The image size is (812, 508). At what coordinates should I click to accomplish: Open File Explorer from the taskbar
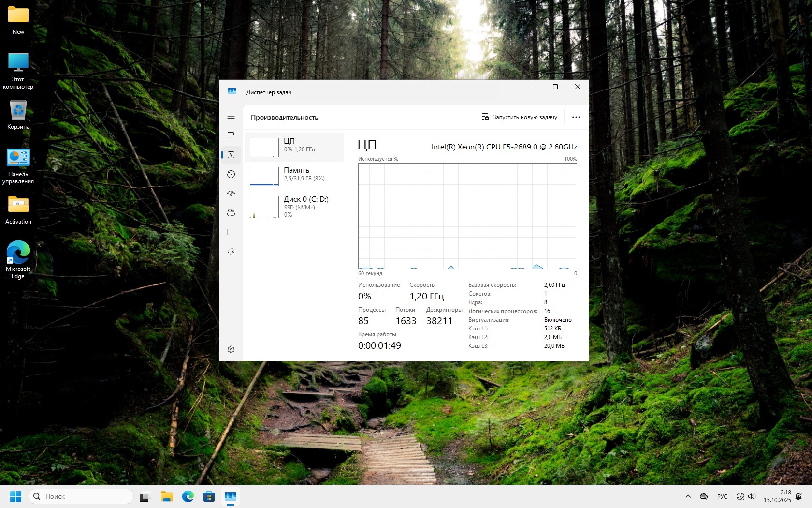click(x=166, y=496)
